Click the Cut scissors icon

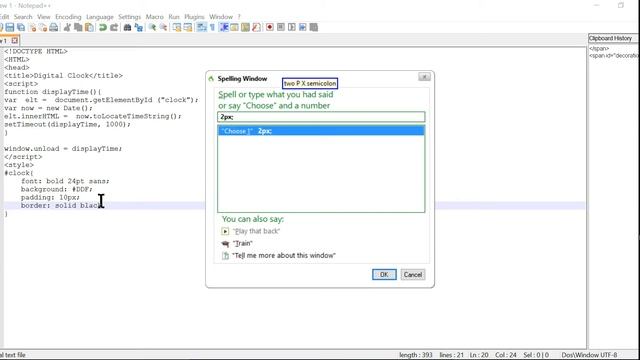point(67,27)
